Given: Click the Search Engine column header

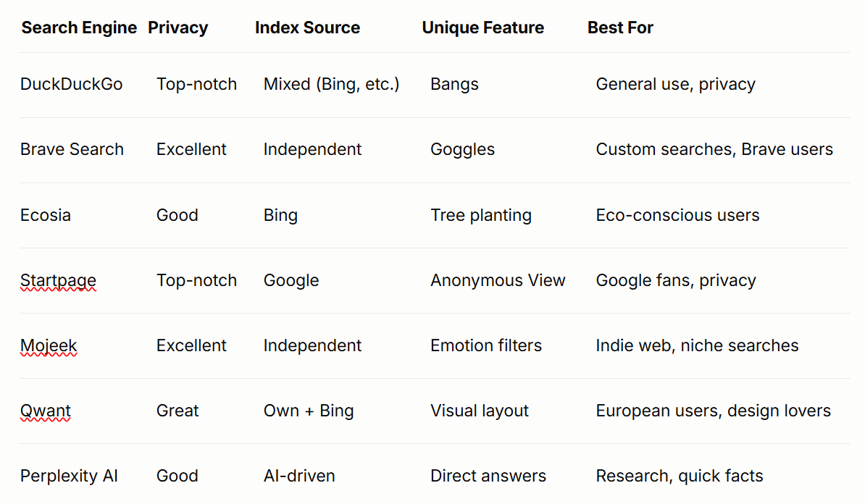Looking at the screenshot, I should [79, 28].
